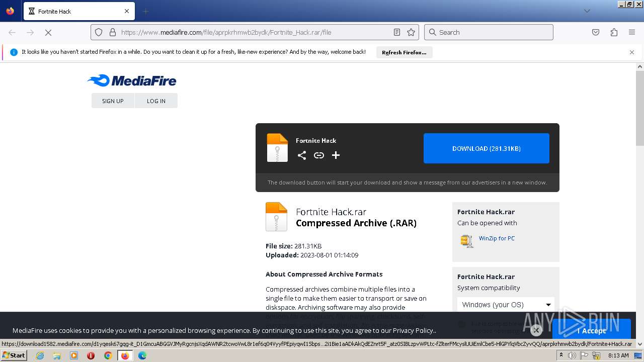Screen dimensions: 644x362
Task: Click the large RAR file icon in details
Action: point(276,217)
